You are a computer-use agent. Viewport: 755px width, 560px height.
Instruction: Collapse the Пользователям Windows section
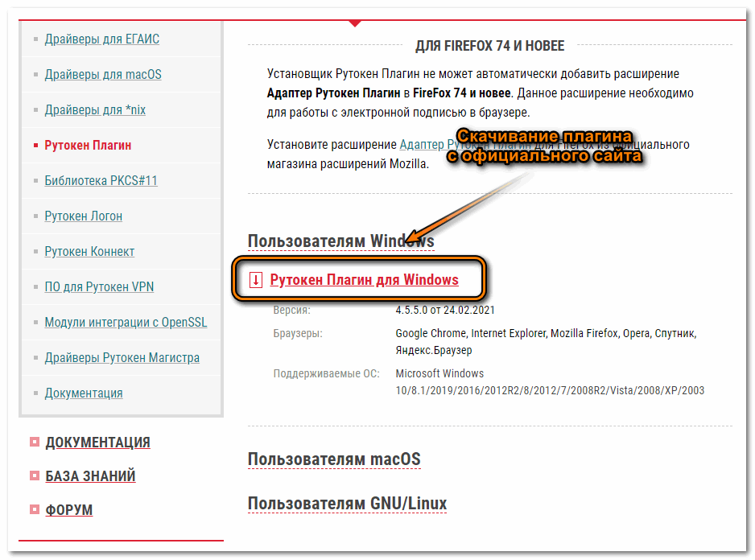coord(341,241)
